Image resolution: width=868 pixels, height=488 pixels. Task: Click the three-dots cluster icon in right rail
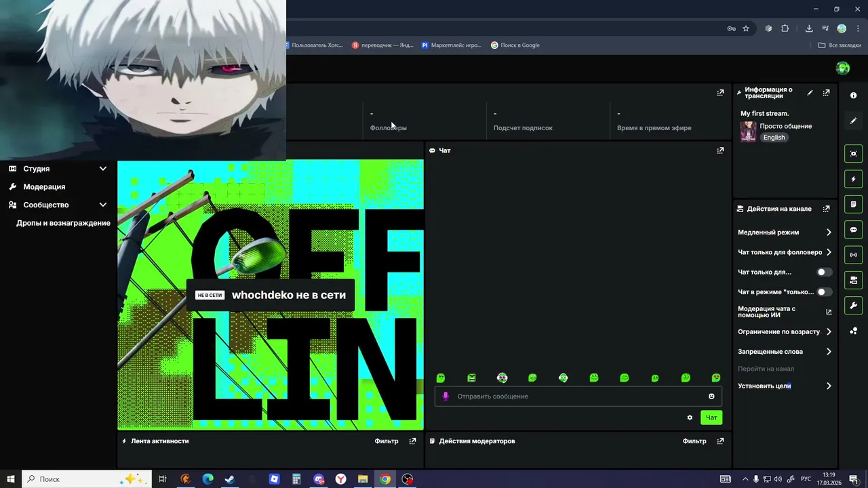[x=853, y=331]
